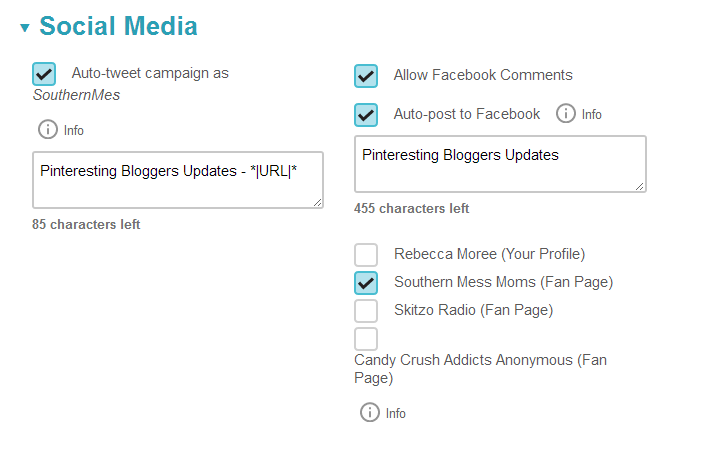Open info icon below fan page list
The height and width of the screenshot is (455, 708).
click(370, 412)
